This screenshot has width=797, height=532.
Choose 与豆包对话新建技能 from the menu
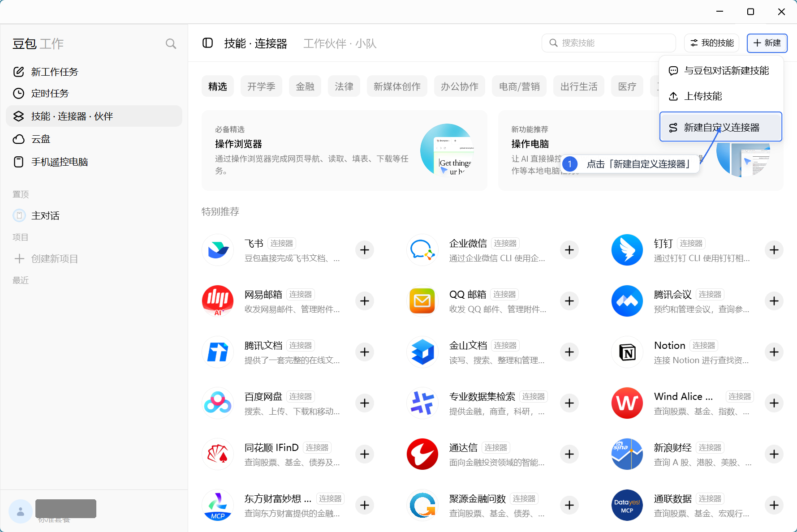(x=721, y=70)
